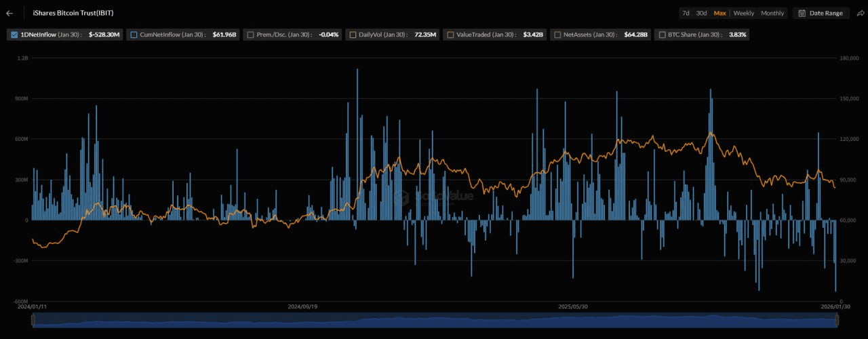Click the 60,000 right axis label

pyautogui.click(x=848, y=220)
